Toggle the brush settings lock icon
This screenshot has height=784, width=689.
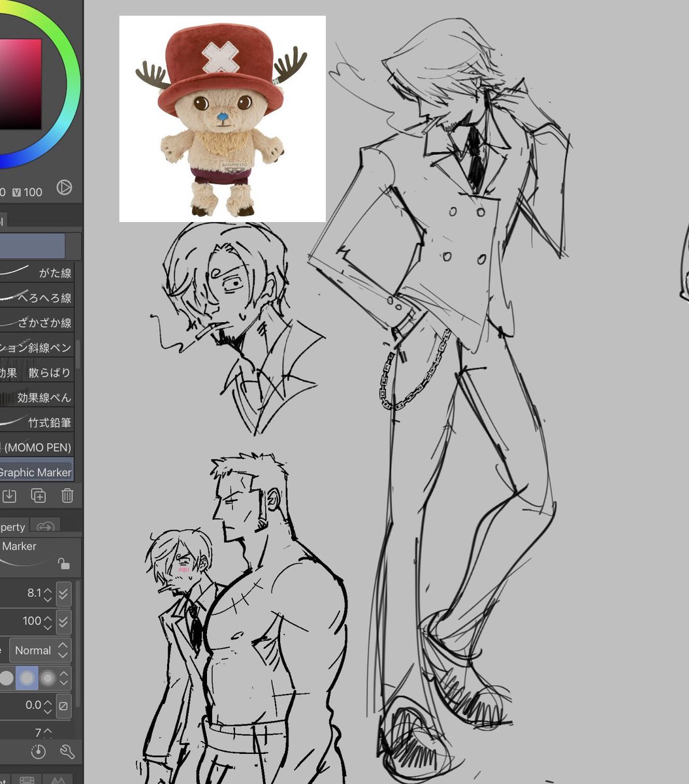coord(63,563)
